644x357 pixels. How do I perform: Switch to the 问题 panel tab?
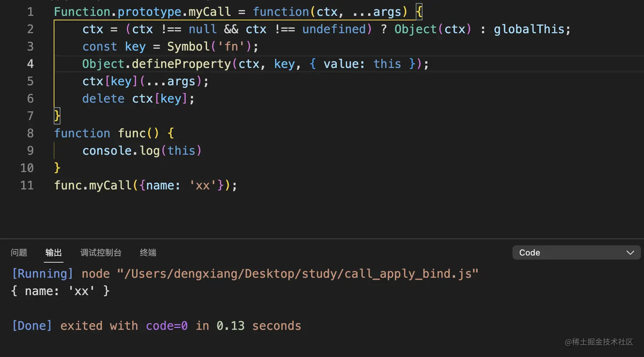(19, 253)
